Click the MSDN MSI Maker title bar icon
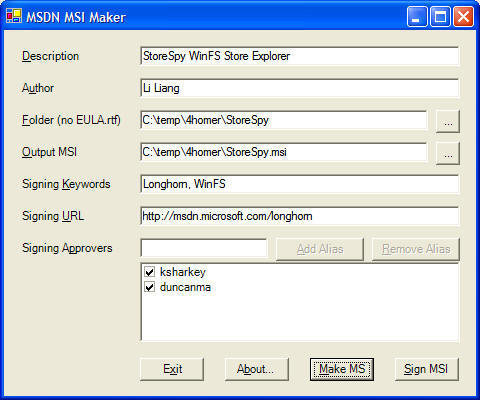Viewport: 480px width, 400px height. coord(14,16)
